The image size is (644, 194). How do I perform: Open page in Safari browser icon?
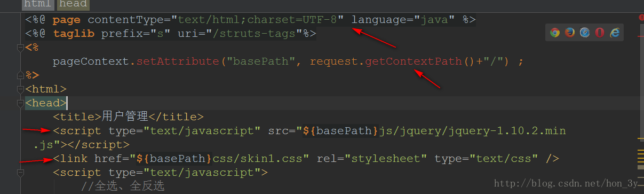click(x=585, y=33)
